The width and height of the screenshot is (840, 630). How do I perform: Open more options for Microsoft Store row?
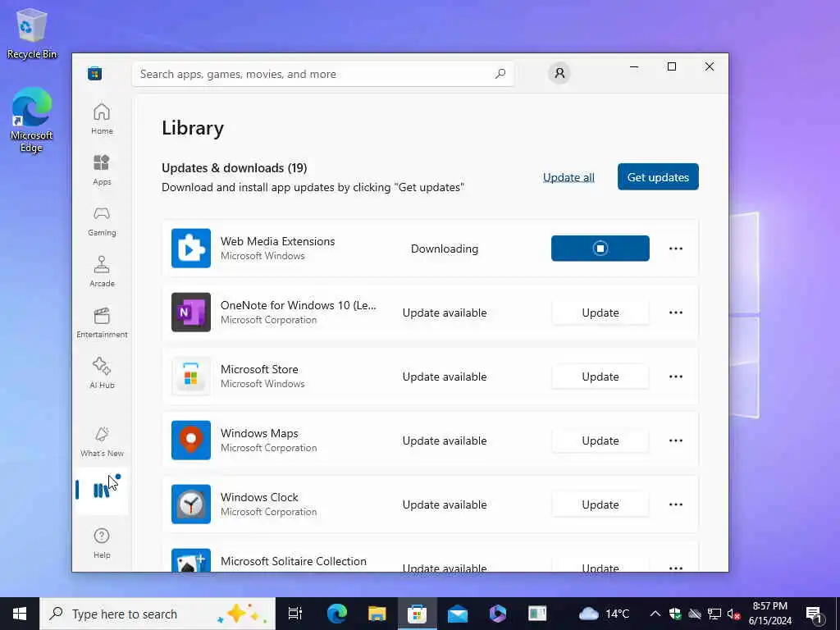(676, 377)
